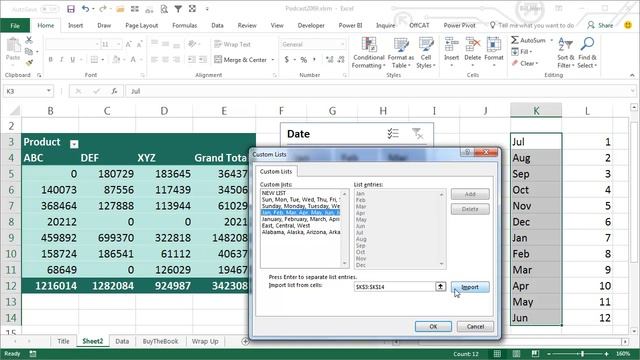Viewport: 640px width, 360px height.
Task: Open the Product filter dropdown
Action: coord(74,144)
